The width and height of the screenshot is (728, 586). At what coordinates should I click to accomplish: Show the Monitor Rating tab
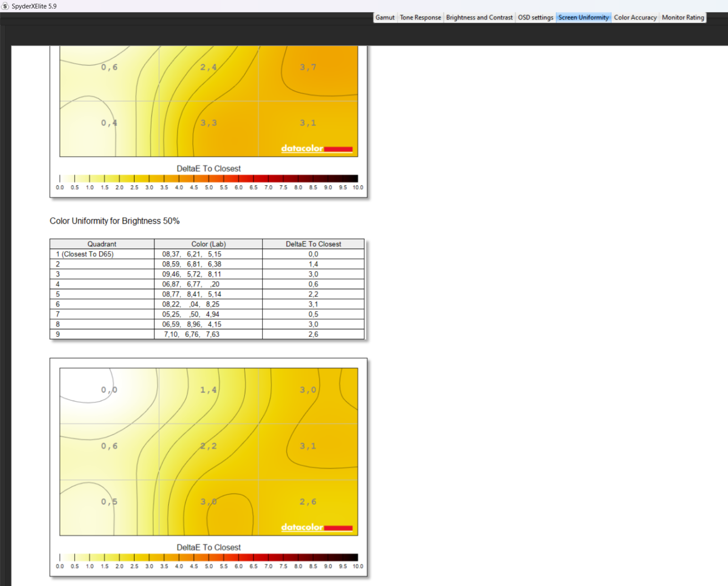click(682, 17)
